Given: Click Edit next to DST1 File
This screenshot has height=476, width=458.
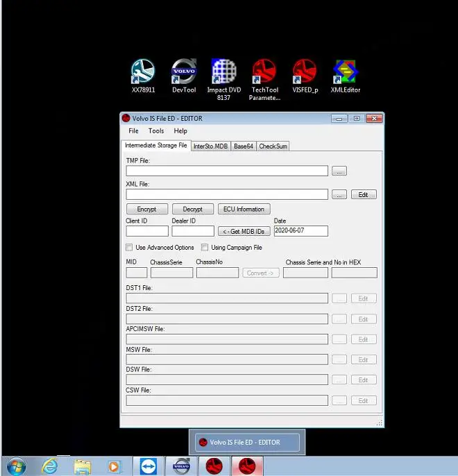Looking at the screenshot, I should pos(364,298).
